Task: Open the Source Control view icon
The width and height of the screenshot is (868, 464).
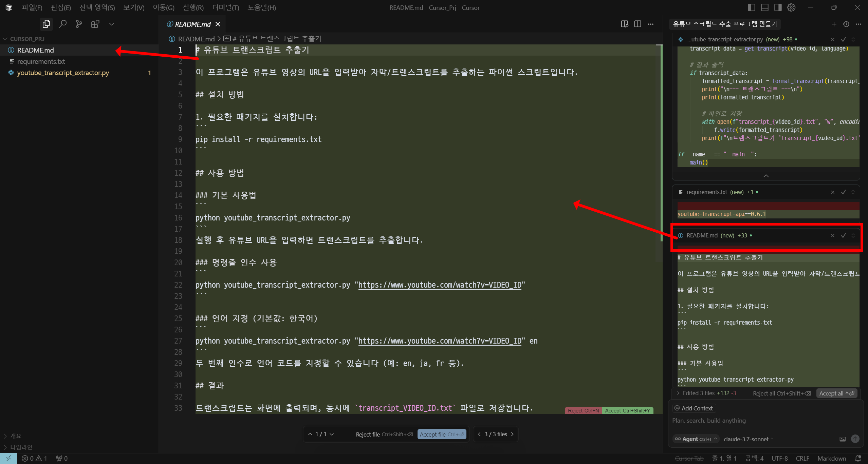Action: [x=79, y=24]
